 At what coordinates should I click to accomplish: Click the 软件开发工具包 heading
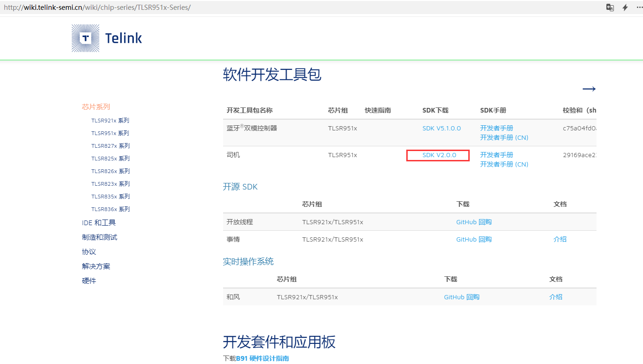[272, 75]
